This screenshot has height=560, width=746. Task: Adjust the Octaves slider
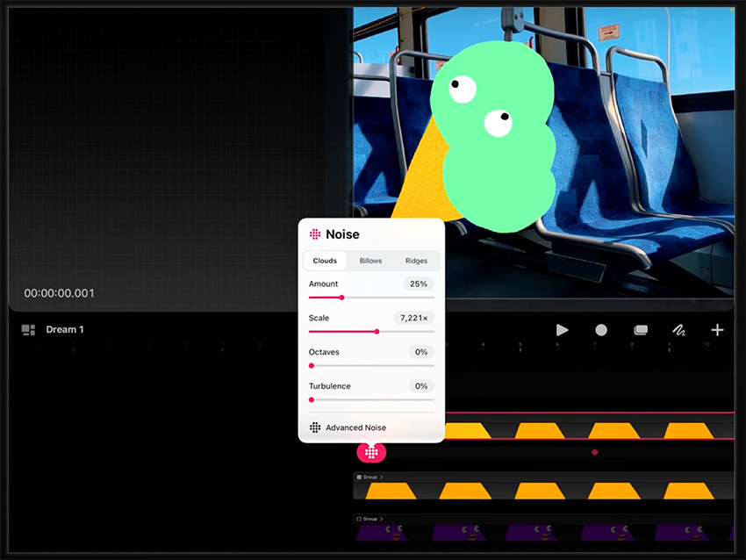[x=371, y=365]
